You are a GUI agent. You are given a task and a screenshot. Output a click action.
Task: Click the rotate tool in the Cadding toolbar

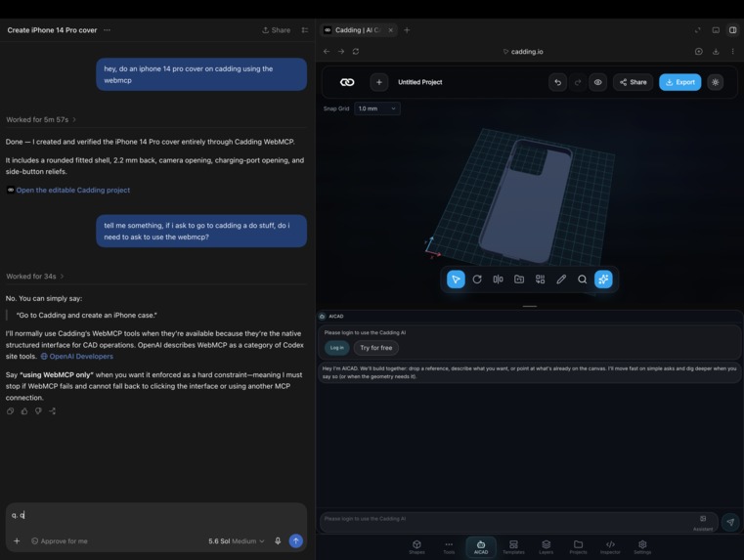point(477,280)
